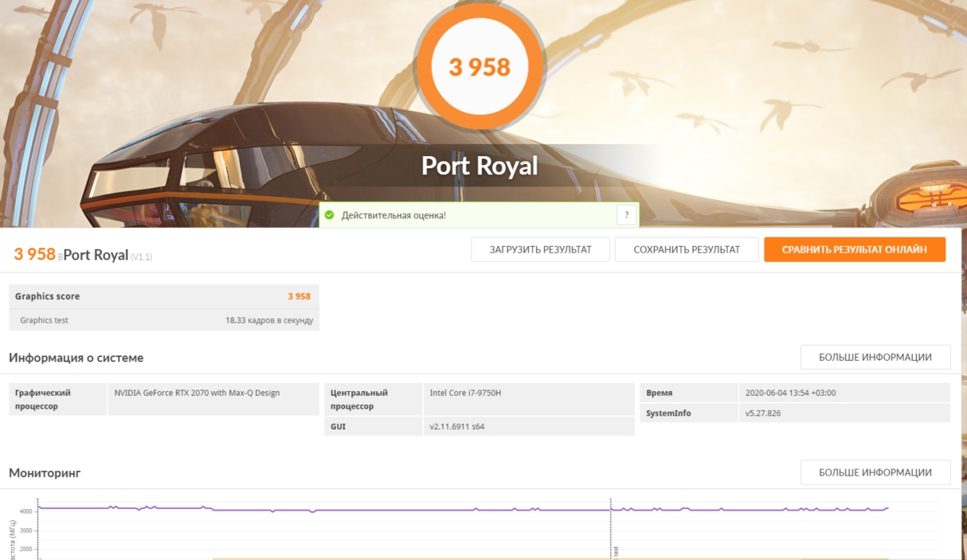Click the (V1.1) version label
This screenshot has width=967, height=560.
coord(141,257)
